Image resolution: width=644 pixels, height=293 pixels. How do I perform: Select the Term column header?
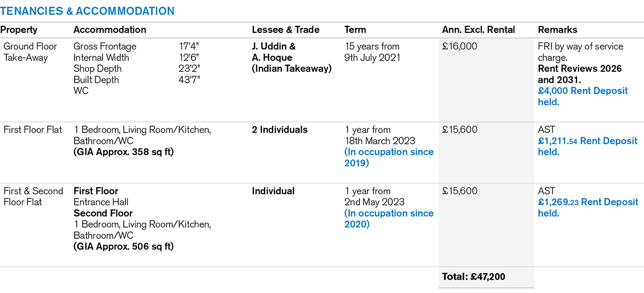pos(355,30)
